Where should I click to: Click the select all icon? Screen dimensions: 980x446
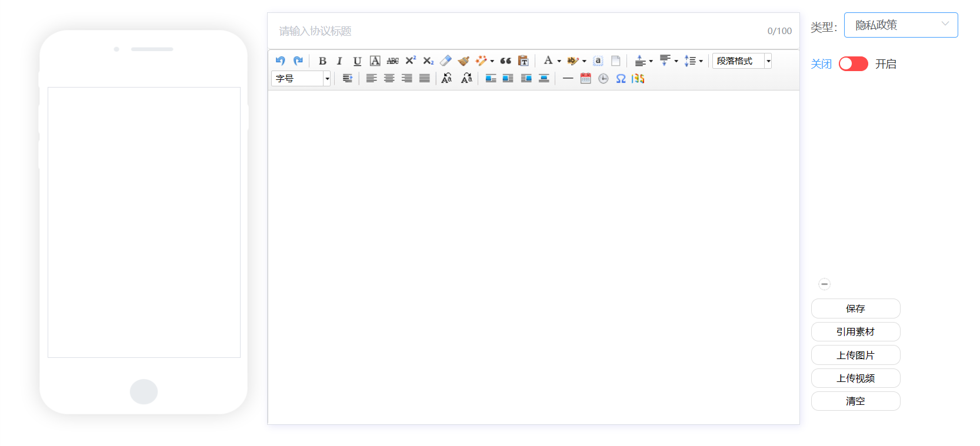point(598,61)
